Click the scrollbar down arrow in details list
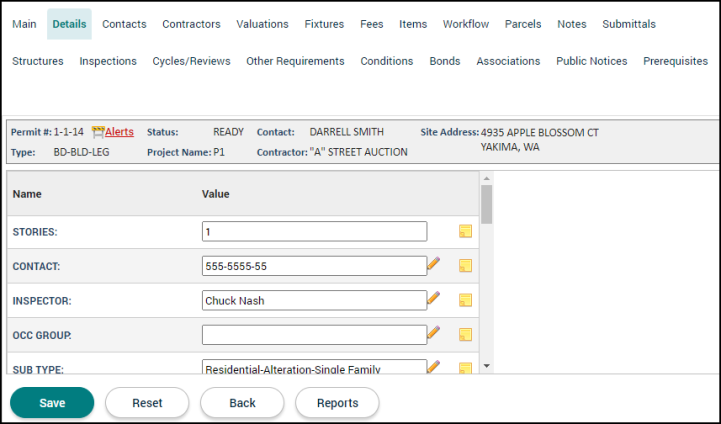The width and height of the screenshot is (721, 424). coord(487,367)
